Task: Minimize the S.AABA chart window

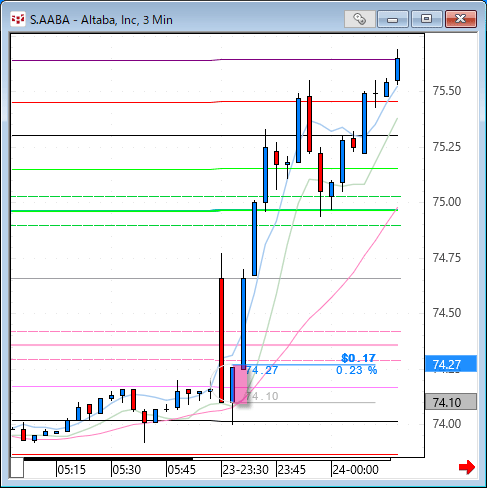Action: (x=393, y=19)
